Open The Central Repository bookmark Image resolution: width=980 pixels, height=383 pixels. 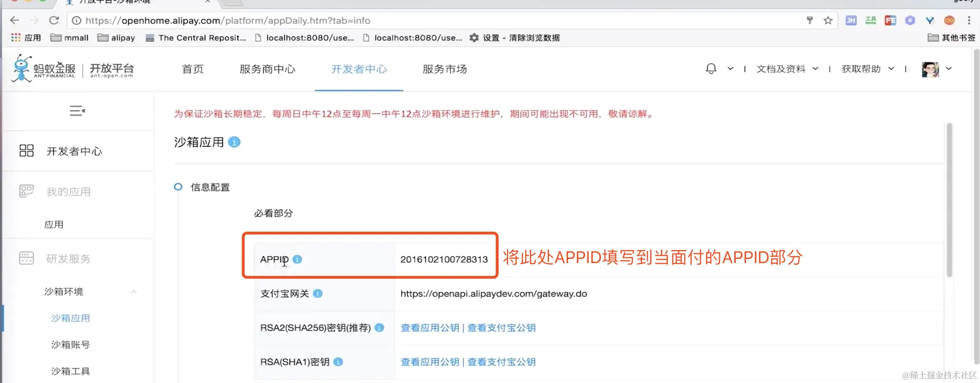[x=196, y=37]
